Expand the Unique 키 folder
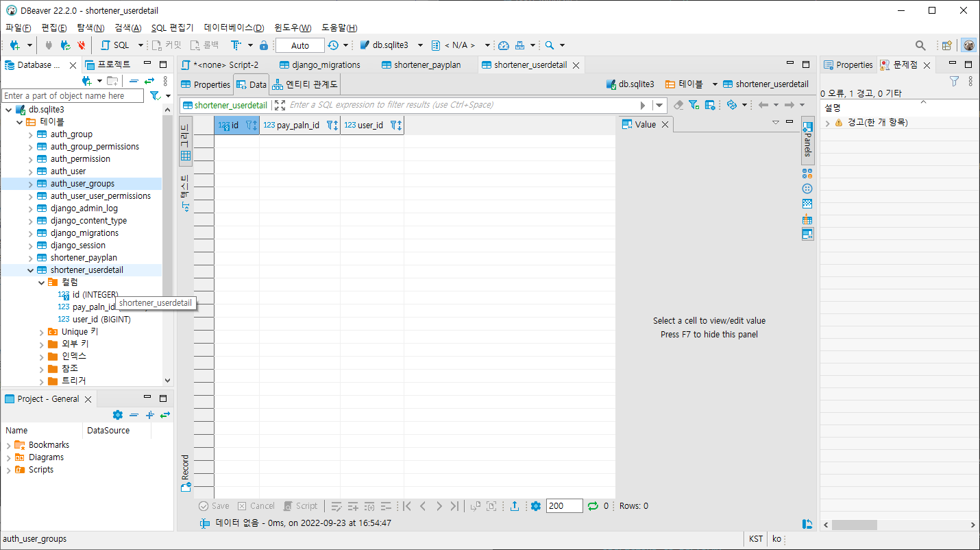980x550 pixels. pyautogui.click(x=41, y=332)
